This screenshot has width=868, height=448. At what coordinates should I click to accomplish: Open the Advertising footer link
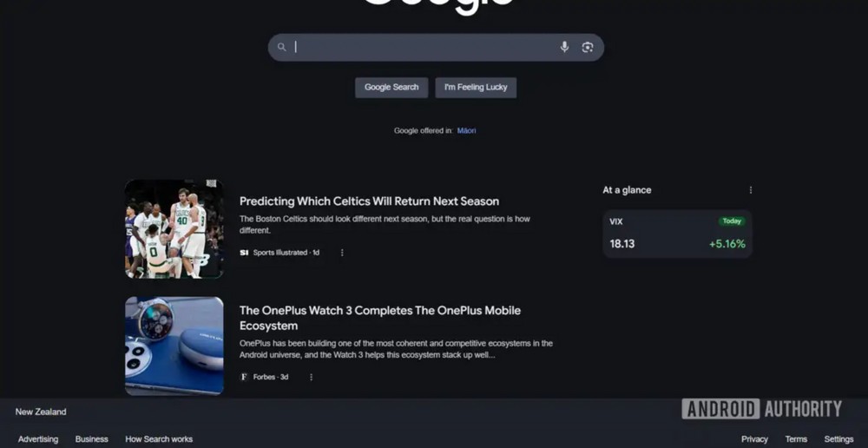tap(38, 439)
